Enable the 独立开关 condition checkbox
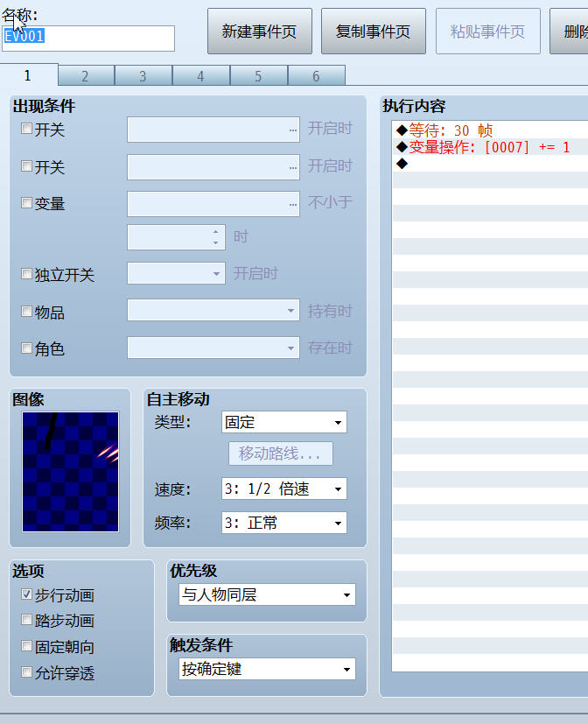 [27, 274]
